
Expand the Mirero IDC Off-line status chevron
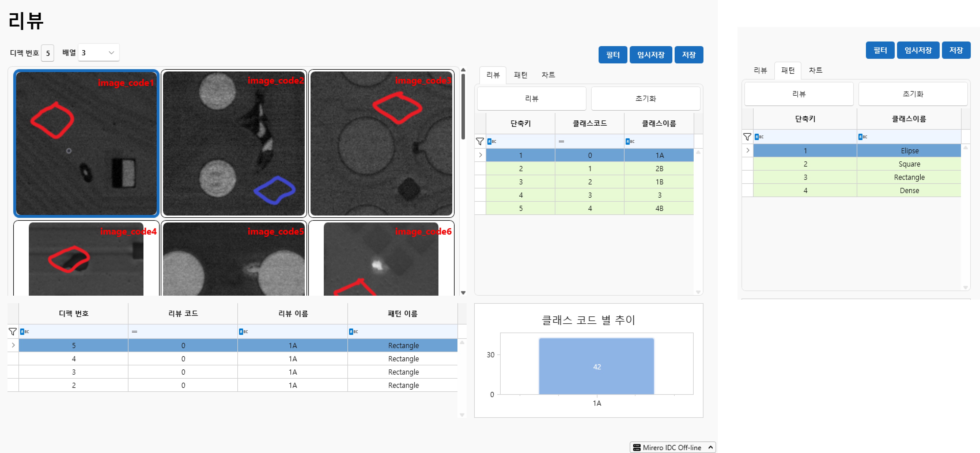coord(710,448)
